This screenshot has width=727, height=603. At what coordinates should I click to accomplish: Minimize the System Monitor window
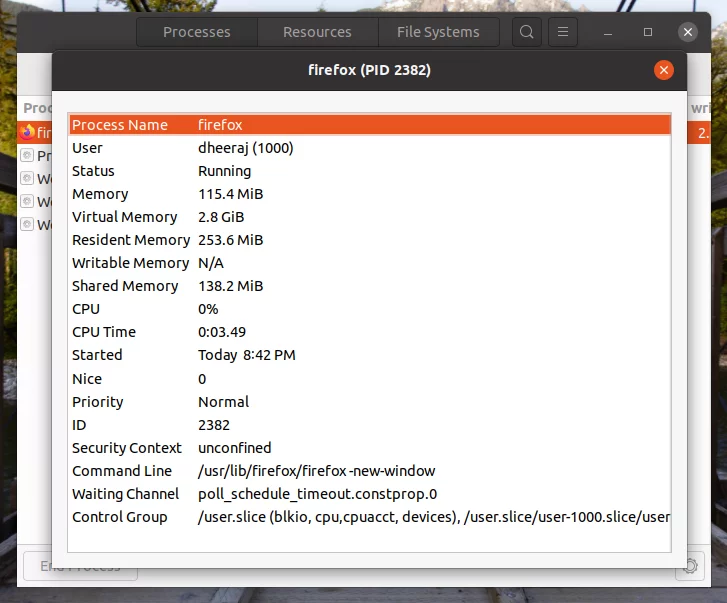608,32
